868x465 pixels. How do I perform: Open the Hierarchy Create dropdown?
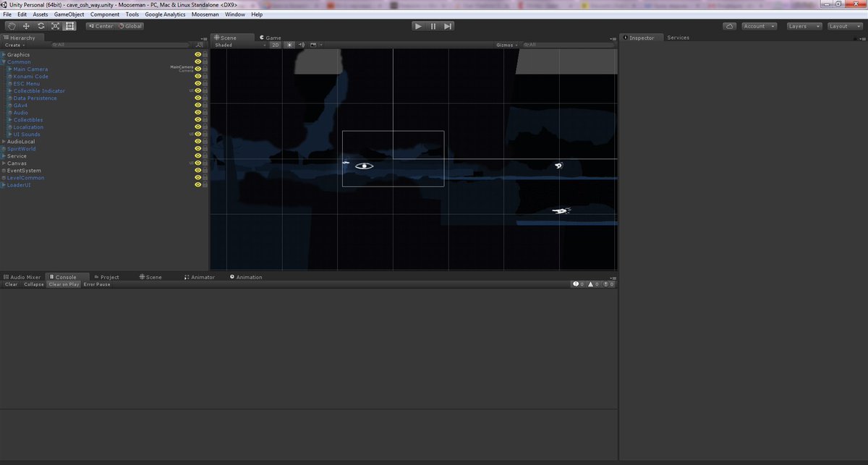(14, 45)
